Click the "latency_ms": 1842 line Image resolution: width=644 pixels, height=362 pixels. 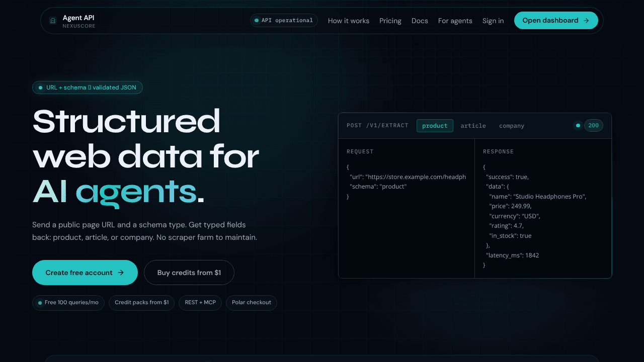tap(513, 255)
